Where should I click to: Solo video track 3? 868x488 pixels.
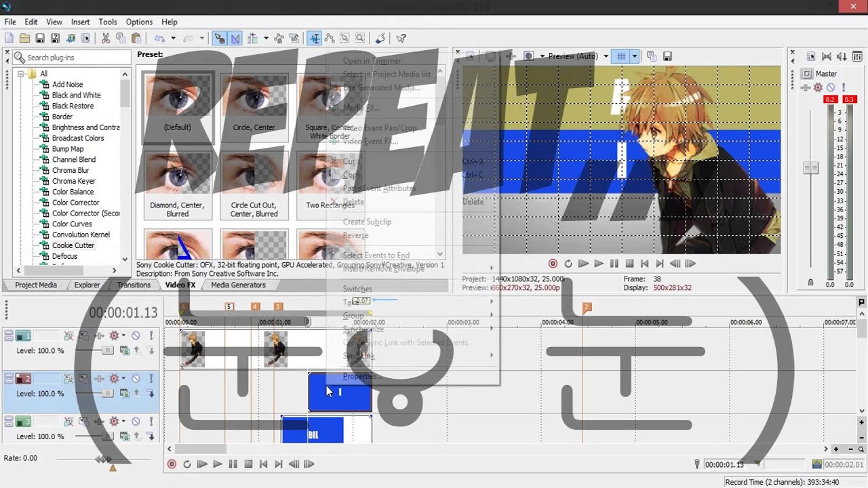pyautogui.click(x=151, y=422)
